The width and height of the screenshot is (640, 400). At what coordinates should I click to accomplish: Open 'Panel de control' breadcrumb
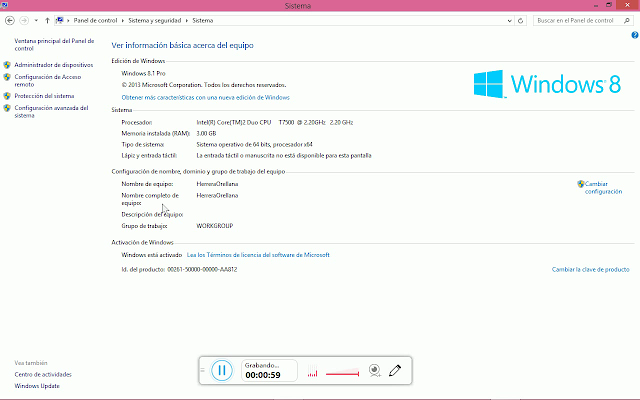pyautogui.click(x=96, y=20)
